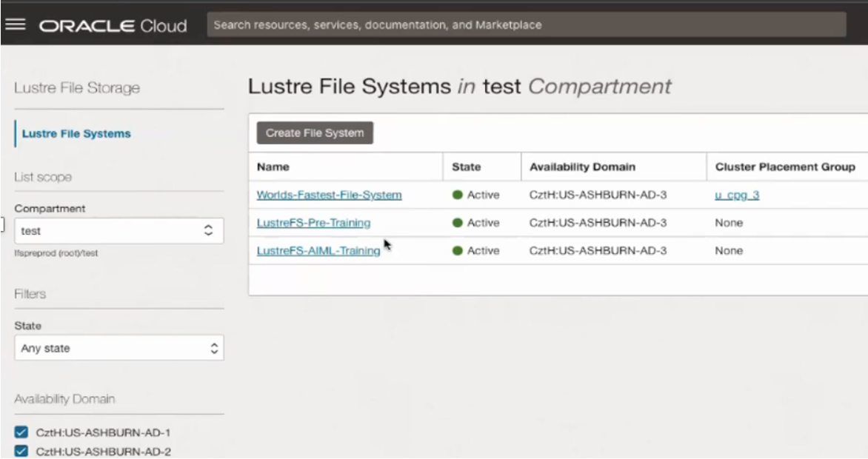Click None placement group for LustreFS-AIML-Training

point(729,251)
